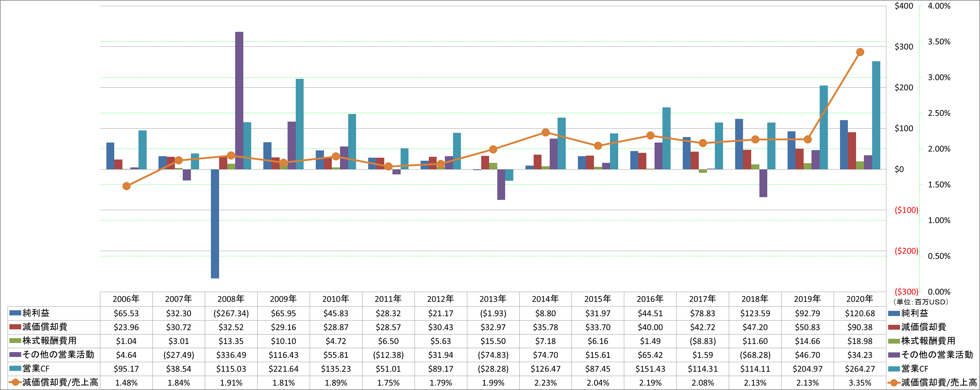
Task: Select the 2008年 column header
Action: [231, 299]
